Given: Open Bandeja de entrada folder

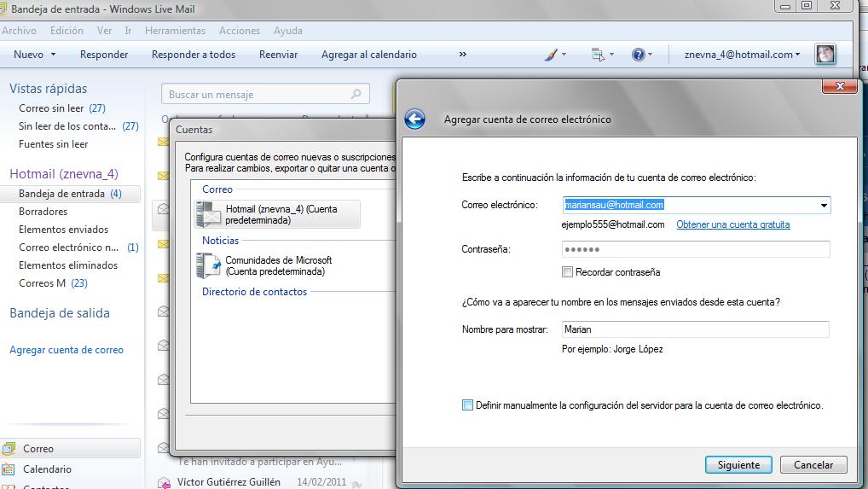Looking at the screenshot, I should tap(70, 193).
